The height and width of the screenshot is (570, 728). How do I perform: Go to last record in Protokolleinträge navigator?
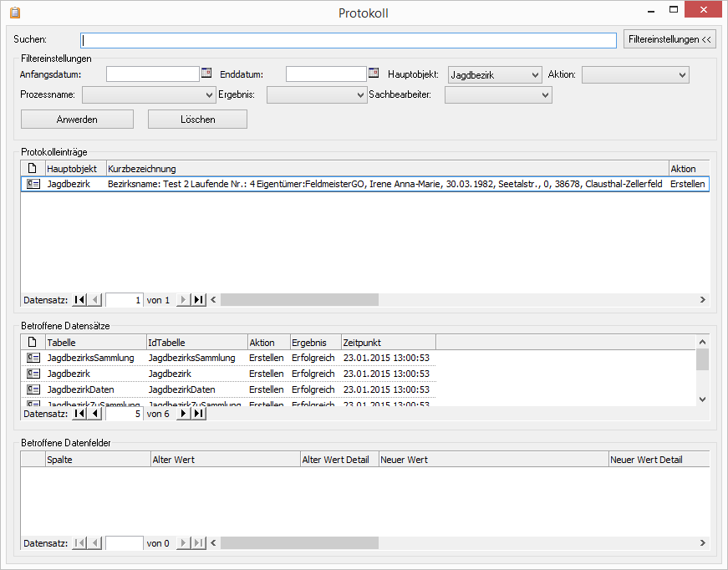pos(199,300)
